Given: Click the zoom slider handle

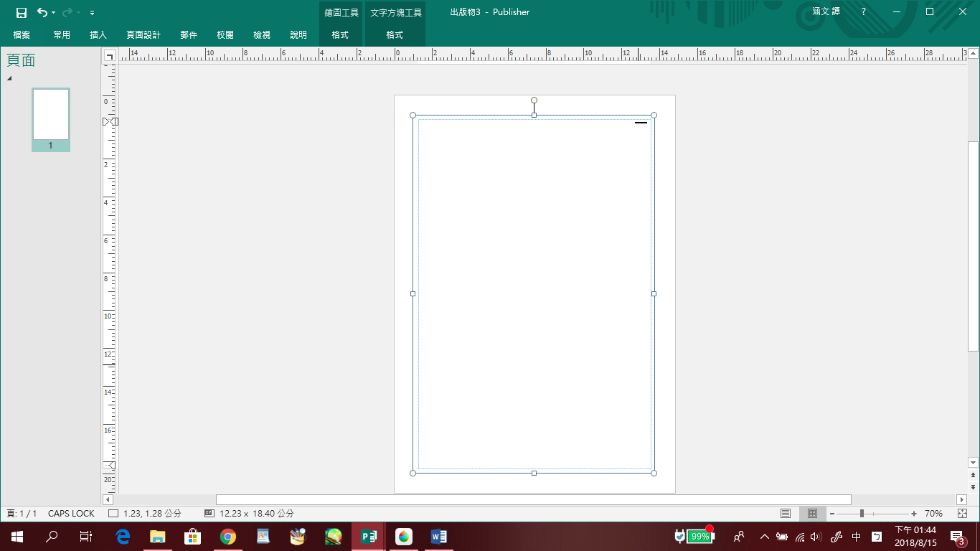Looking at the screenshot, I should pos(862,514).
